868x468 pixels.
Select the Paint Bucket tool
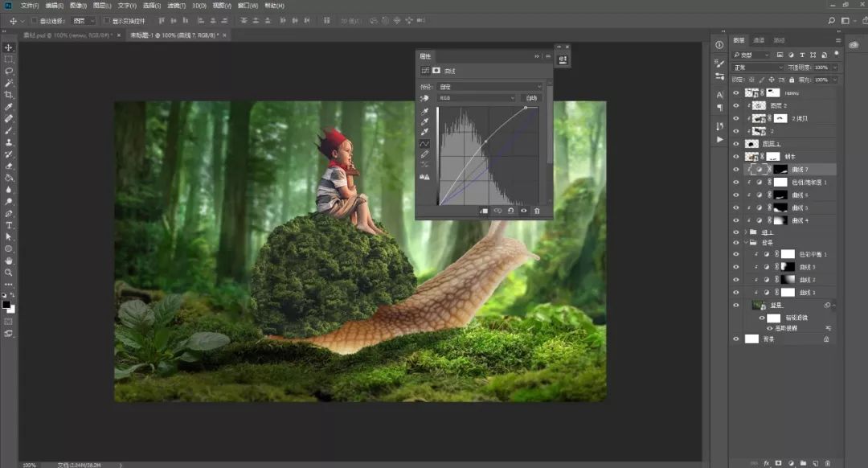(x=9, y=178)
